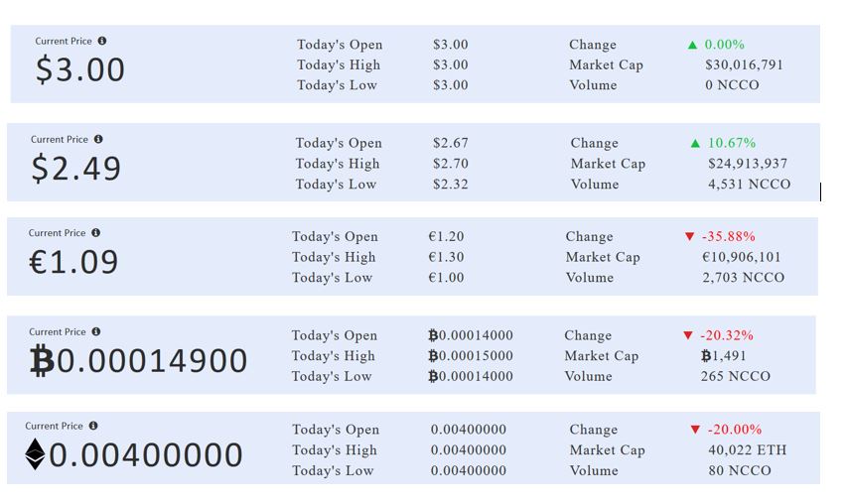Click the info icon above the $2.49 price
The height and width of the screenshot is (504, 847).
click(98, 140)
